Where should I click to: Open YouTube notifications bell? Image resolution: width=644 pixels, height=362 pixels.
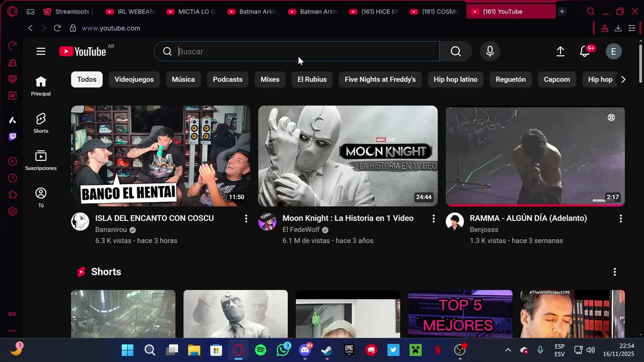(585, 51)
